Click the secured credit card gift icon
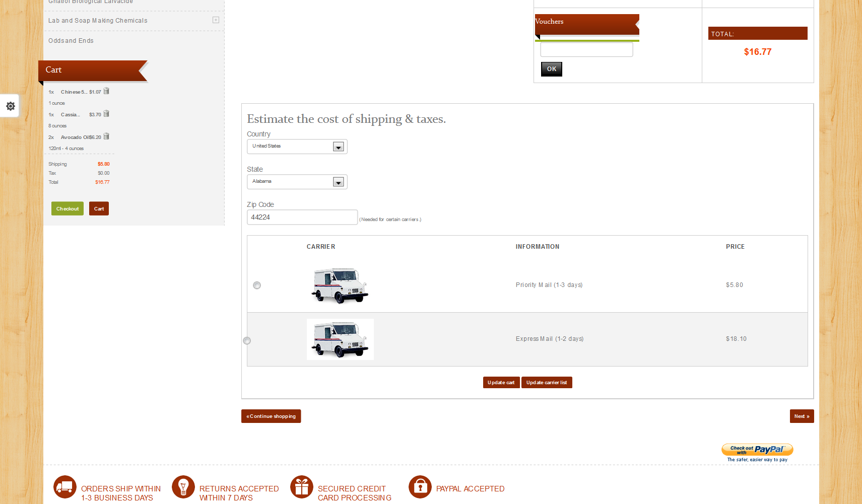This screenshot has width=862, height=504. click(302, 487)
